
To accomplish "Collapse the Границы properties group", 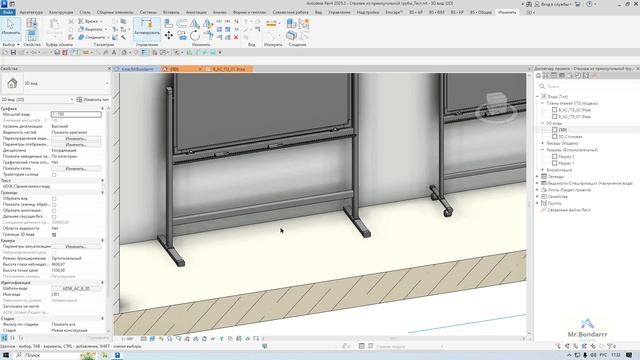I will click(102, 192).
